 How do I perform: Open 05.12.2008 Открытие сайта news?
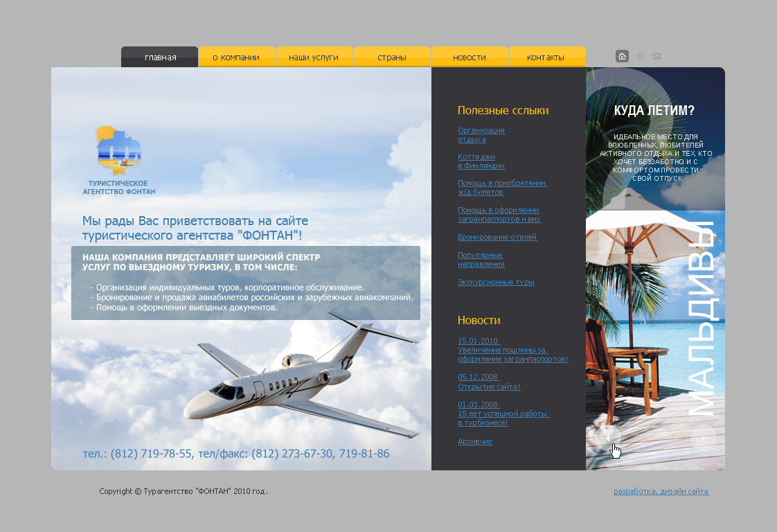[x=489, y=382]
